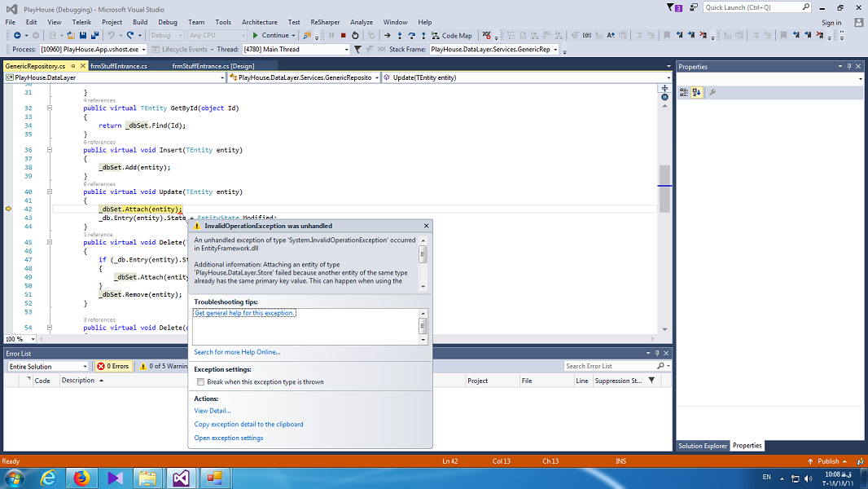Copy exception detail to the clipboard
Screen dimensions: 868x489
248,425
